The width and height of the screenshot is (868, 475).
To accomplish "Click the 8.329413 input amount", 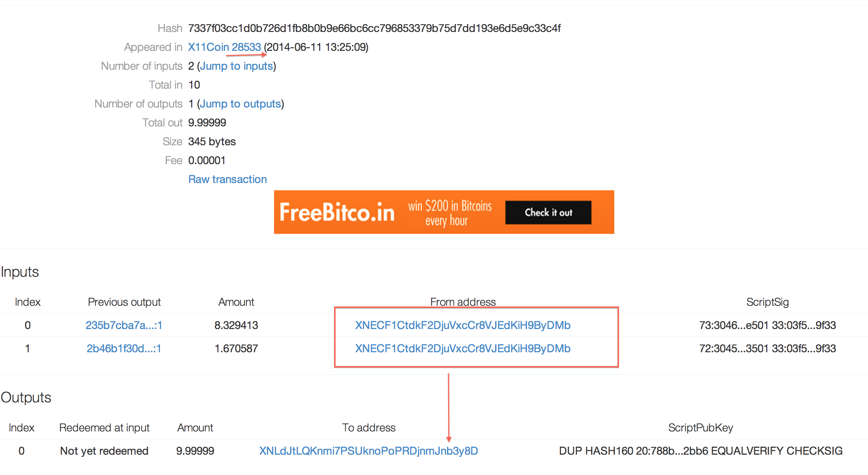I will [x=236, y=325].
